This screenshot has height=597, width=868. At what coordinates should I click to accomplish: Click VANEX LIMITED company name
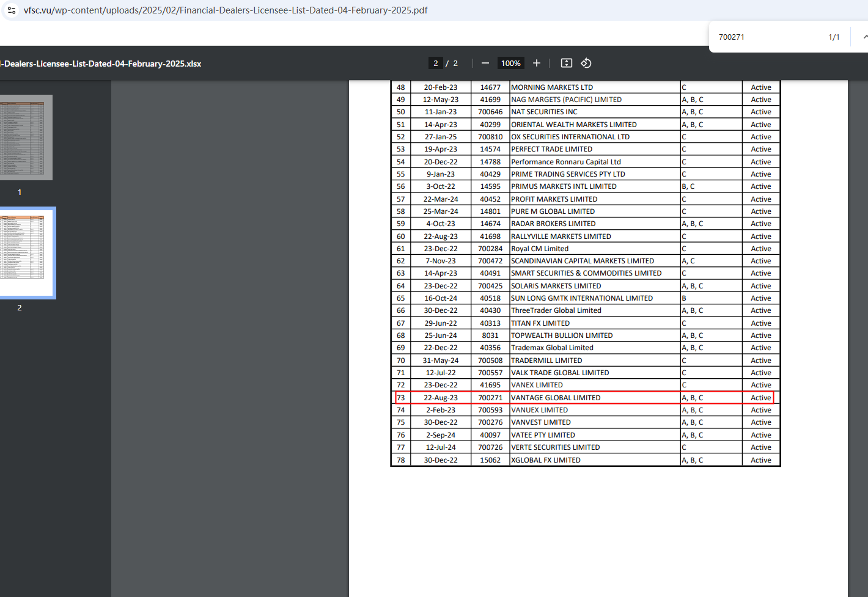pyautogui.click(x=537, y=385)
